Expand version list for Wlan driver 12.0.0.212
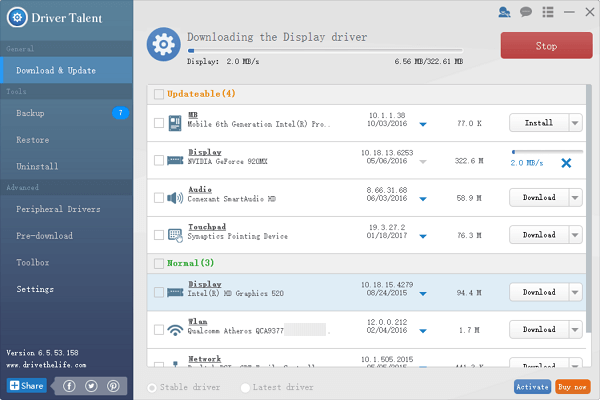Viewport: 600px width, 400px height. tap(423, 331)
